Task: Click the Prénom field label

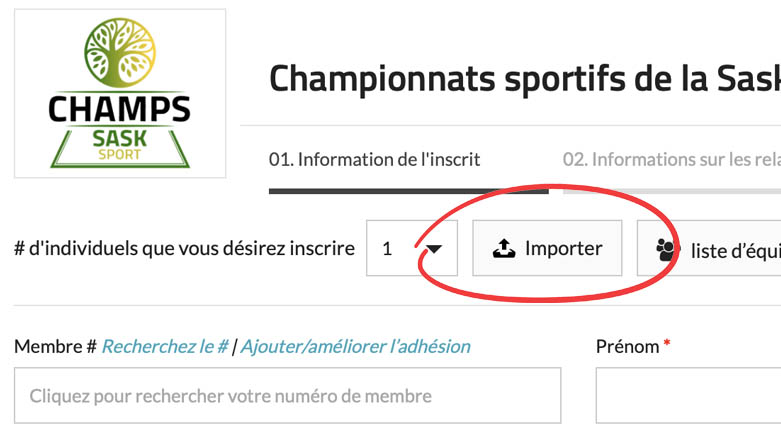Action: [627, 346]
